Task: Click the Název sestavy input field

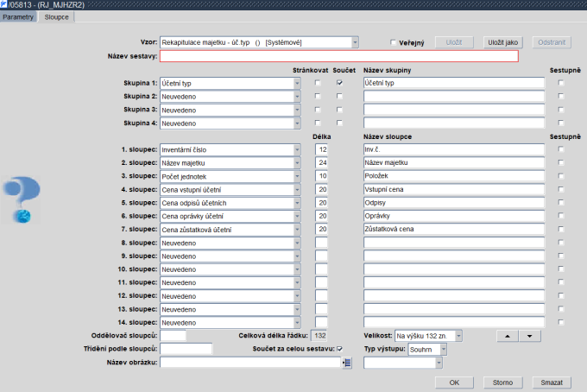Action: click(x=338, y=56)
